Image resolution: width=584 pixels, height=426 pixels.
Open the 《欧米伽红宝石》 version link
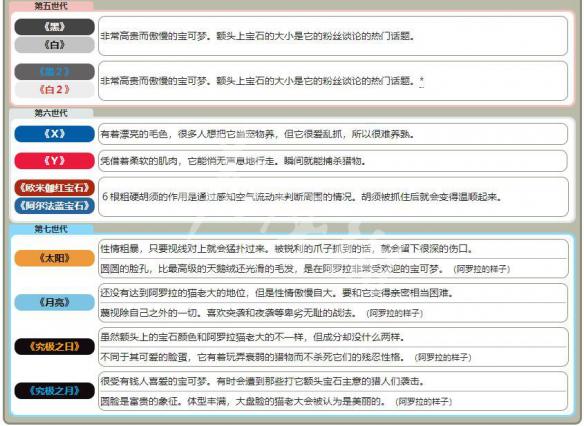[x=54, y=188]
